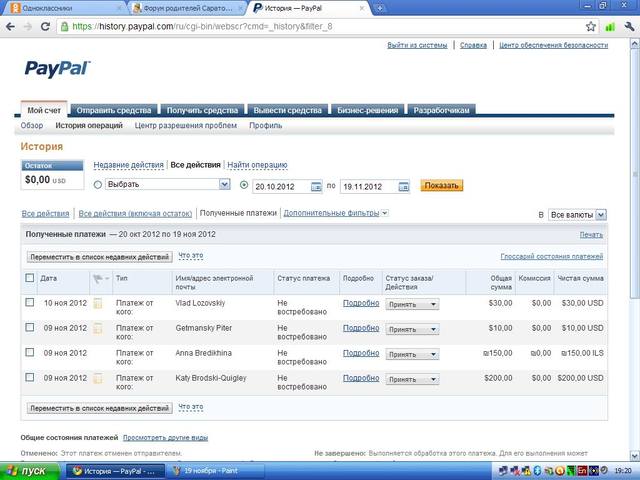Open Принять dropdown for Katy Brodski-Quigley

[412, 380]
